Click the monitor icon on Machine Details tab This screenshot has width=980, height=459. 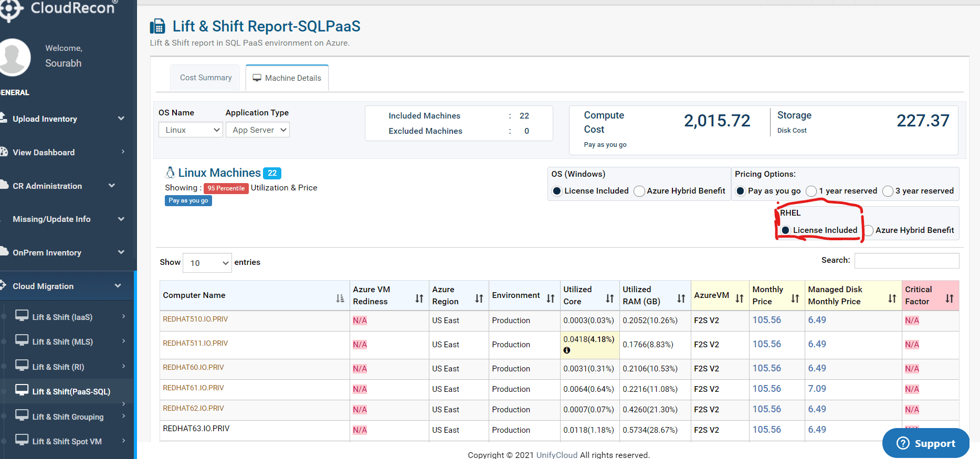pos(257,78)
